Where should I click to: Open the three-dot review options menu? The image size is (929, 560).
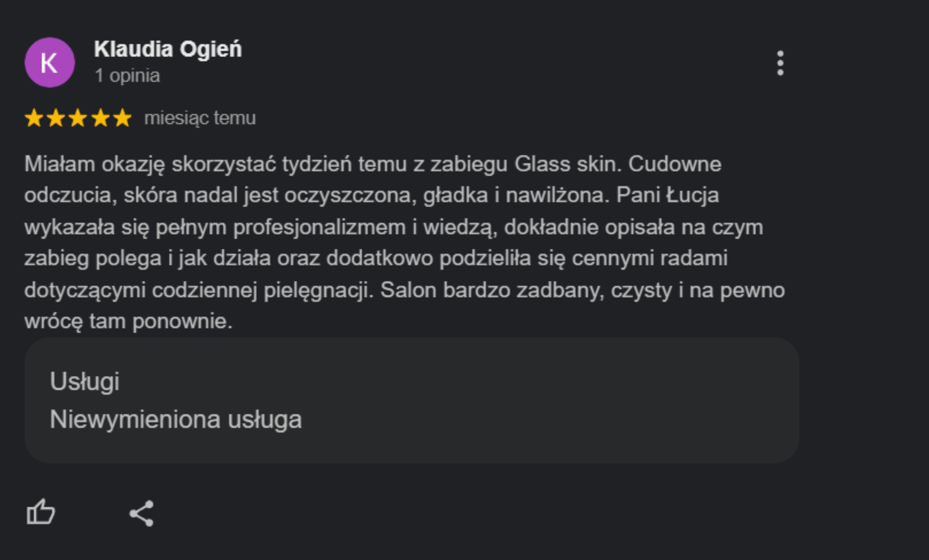click(780, 63)
